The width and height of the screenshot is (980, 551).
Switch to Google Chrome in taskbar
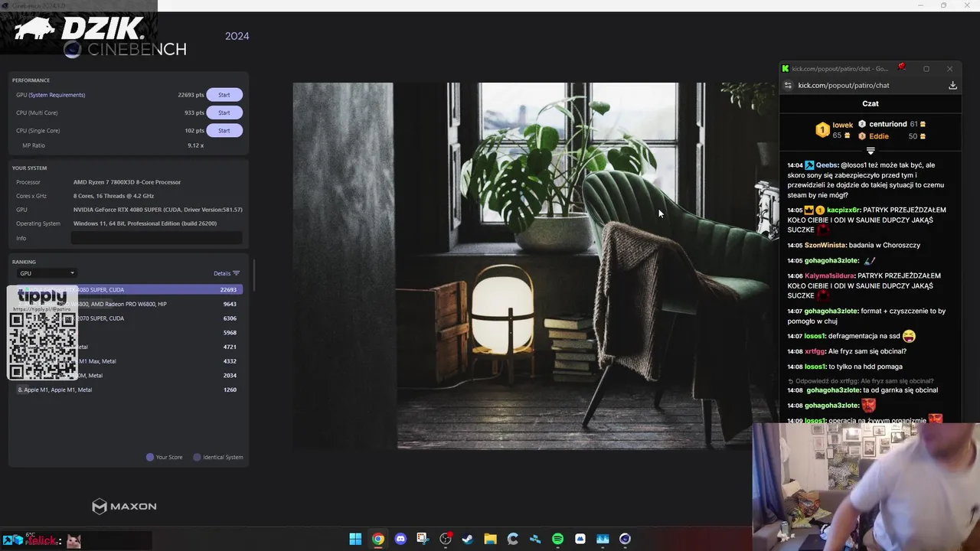point(378,539)
